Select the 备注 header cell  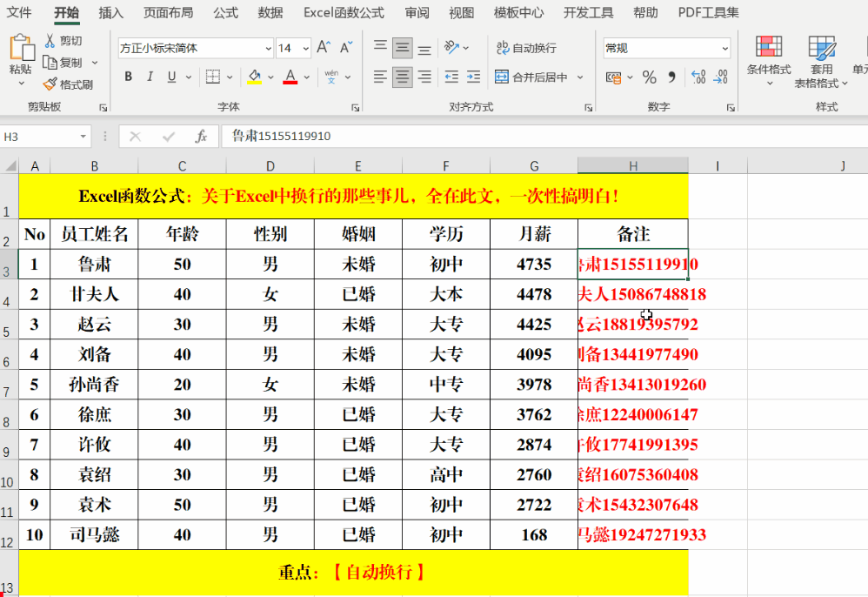click(633, 234)
